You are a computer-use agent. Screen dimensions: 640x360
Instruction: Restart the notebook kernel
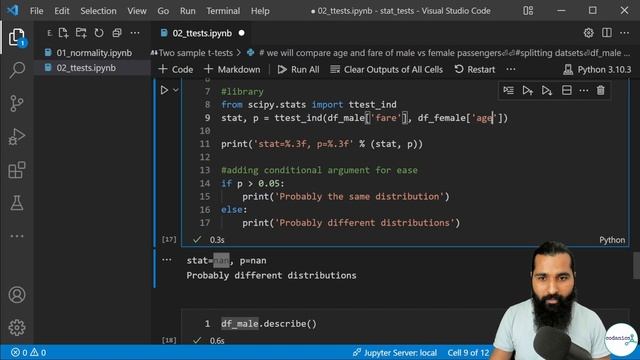point(475,69)
